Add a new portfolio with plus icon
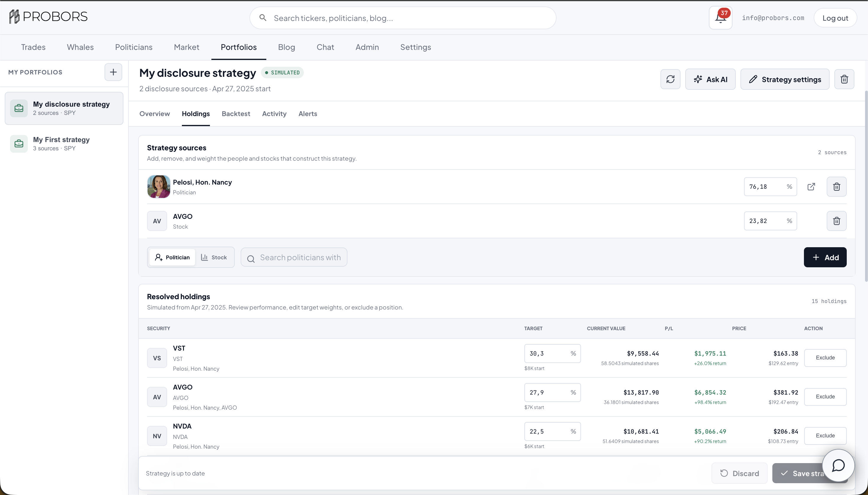868x495 pixels. (113, 72)
